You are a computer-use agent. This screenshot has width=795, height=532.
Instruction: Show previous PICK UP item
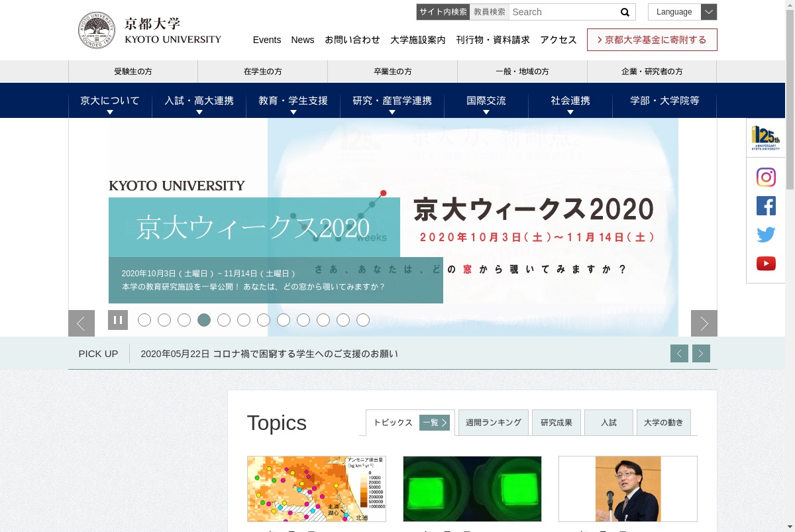[x=679, y=354]
